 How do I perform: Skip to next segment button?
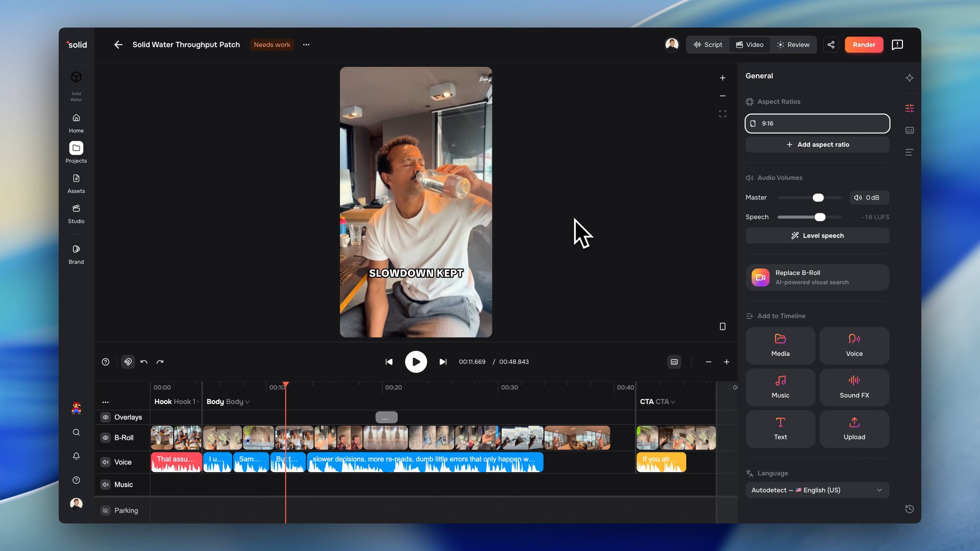(x=443, y=362)
